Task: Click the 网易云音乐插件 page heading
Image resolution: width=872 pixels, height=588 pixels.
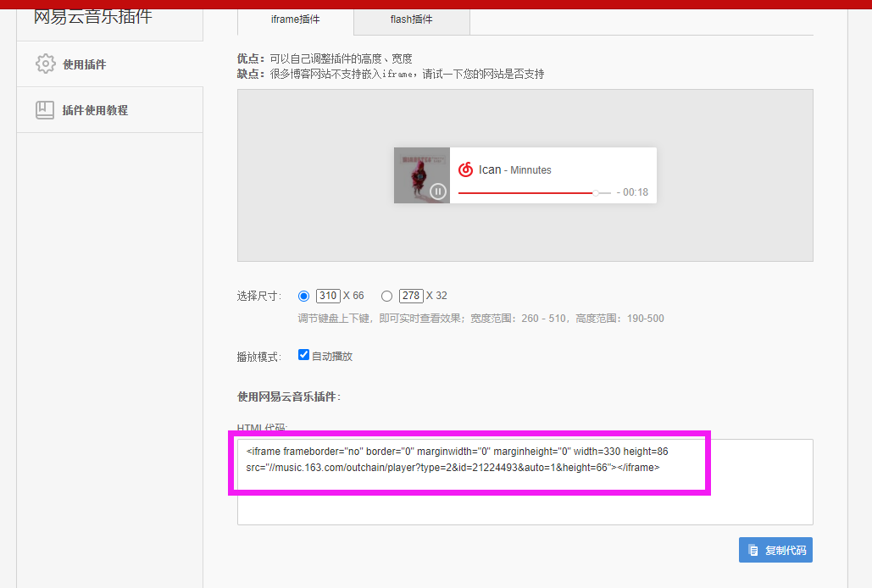Action: pyautogui.click(x=93, y=16)
